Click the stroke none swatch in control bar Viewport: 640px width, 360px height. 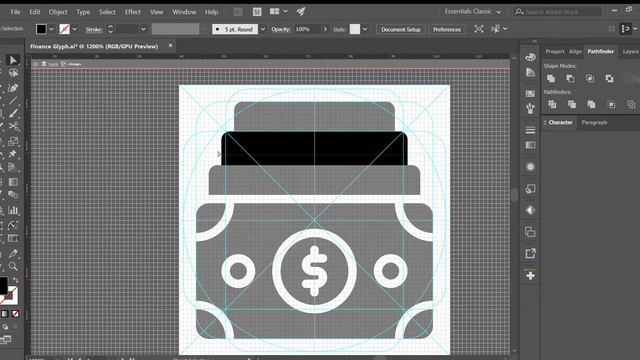pos(64,29)
